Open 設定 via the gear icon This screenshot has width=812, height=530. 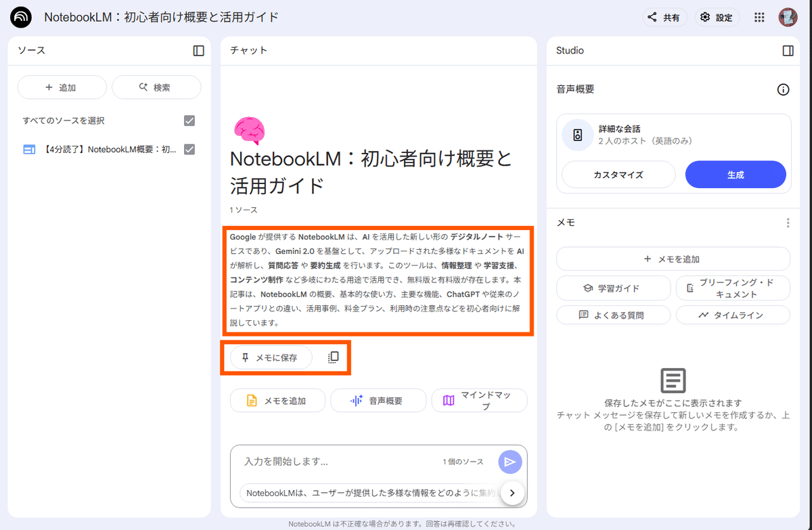tap(717, 17)
